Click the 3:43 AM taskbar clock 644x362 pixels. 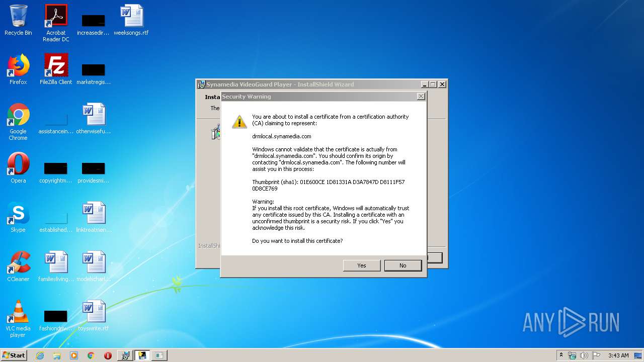coord(618,355)
